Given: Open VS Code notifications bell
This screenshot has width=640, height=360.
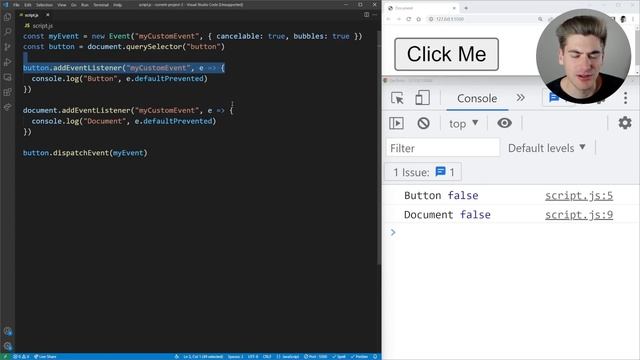Looking at the screenshot, I should 375,357.
